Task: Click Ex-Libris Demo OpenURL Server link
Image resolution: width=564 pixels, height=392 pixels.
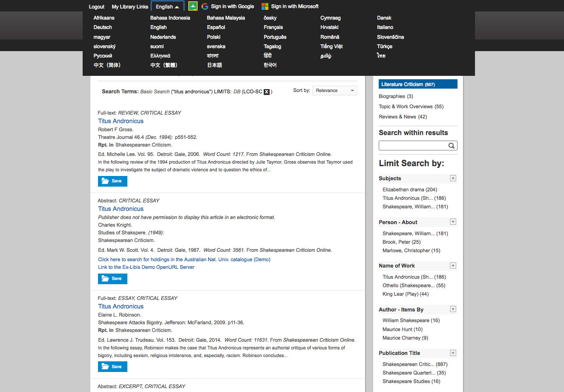Action: click(x=146, y=267)
